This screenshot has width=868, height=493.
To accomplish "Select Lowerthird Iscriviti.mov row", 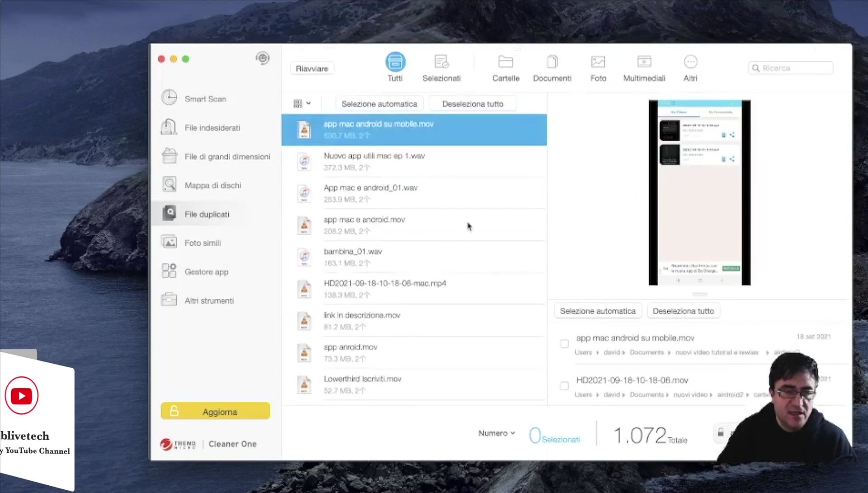I will point(414,384).
